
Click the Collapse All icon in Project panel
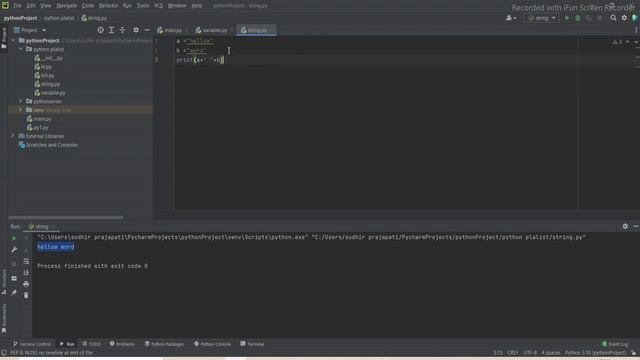(x=122, y=30)
